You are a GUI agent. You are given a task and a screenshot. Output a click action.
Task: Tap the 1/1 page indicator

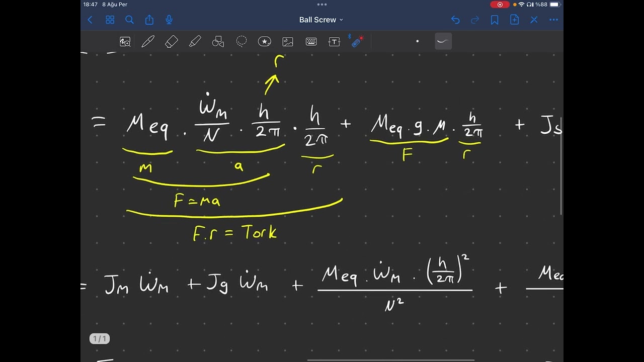[x=100, y=339]
